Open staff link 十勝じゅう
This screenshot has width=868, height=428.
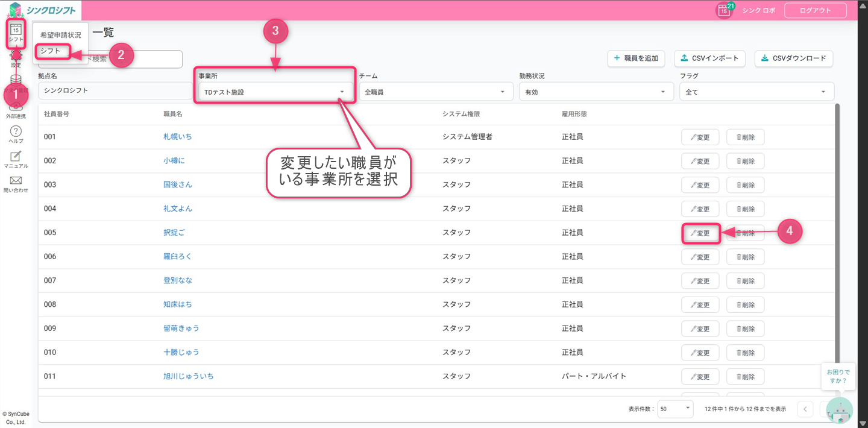coord(181,353)
